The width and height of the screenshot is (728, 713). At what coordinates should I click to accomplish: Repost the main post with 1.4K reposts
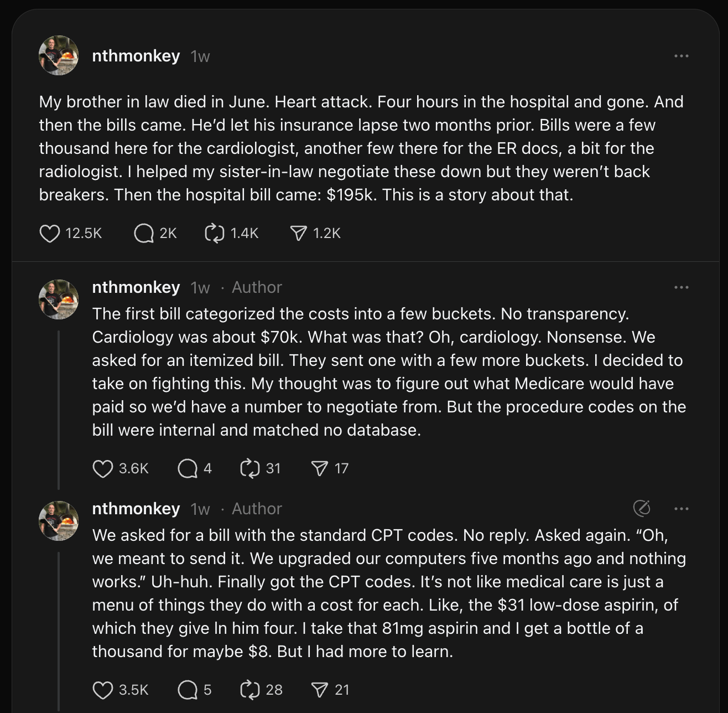[x=214, y=234]
